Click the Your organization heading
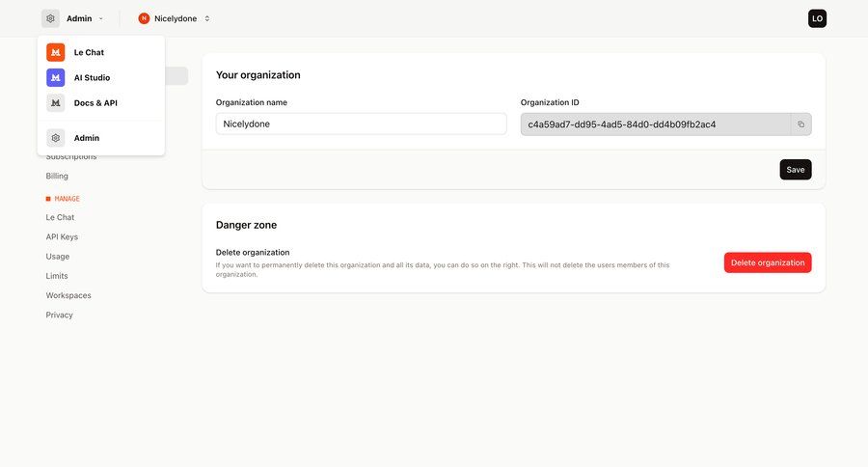868x467 pixels. tap(258, 75)
